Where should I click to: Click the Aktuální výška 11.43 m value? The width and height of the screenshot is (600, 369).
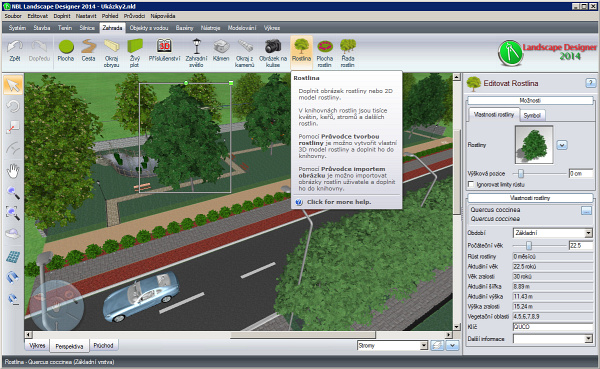click(x=553, y=296)
